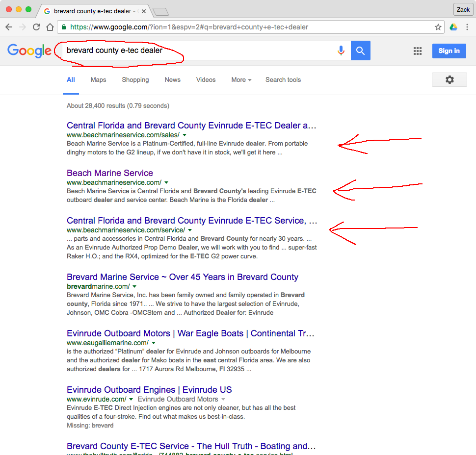Open search settings gear
Viewport: 476px width, 455px height.
tap(450, 80)
